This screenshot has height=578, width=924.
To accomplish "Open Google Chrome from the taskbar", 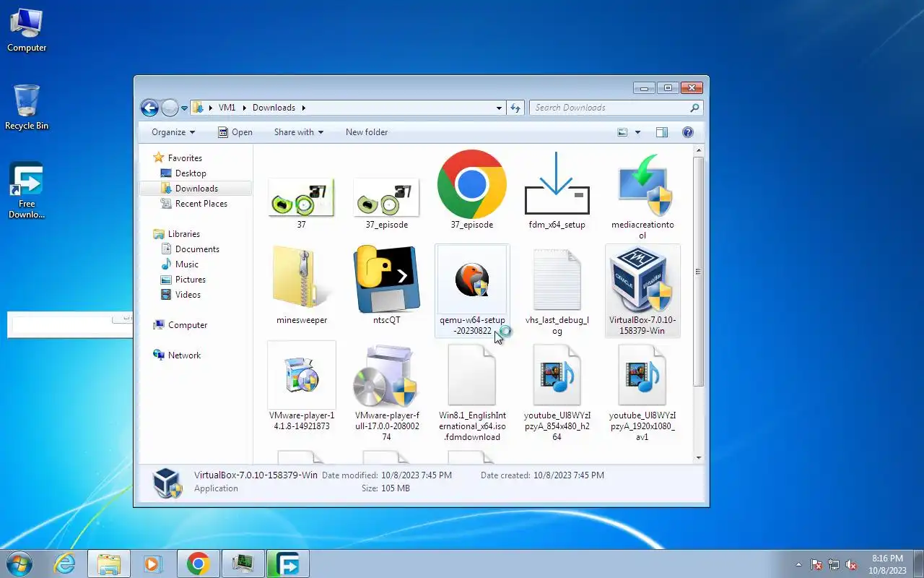I will point(199,564).
